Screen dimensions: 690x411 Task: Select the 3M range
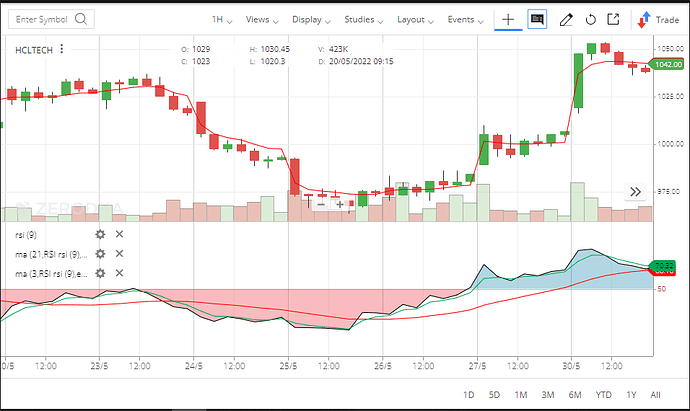click(x=547, y=395)
